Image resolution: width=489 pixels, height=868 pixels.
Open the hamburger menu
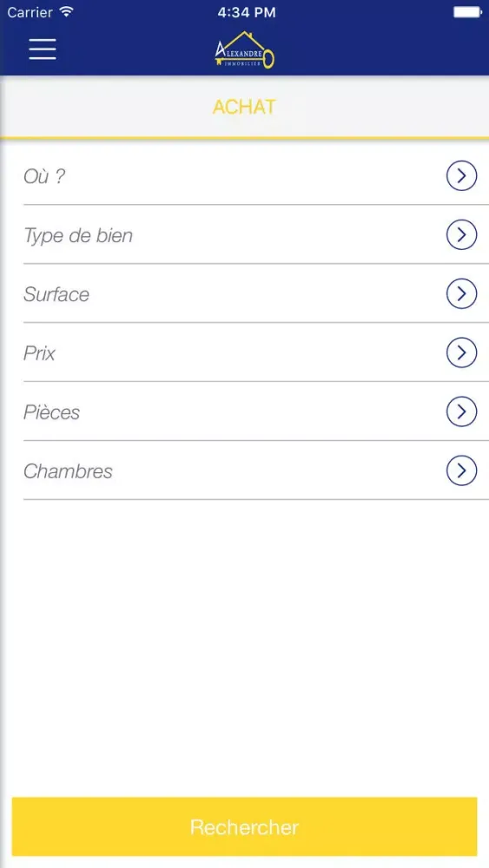click(x=43, y=49)
